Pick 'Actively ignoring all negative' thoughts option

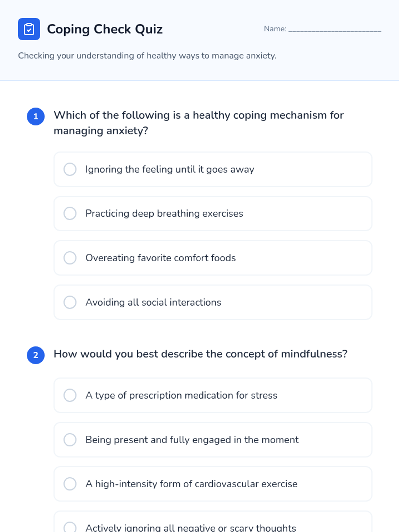(x=70, y=527)
